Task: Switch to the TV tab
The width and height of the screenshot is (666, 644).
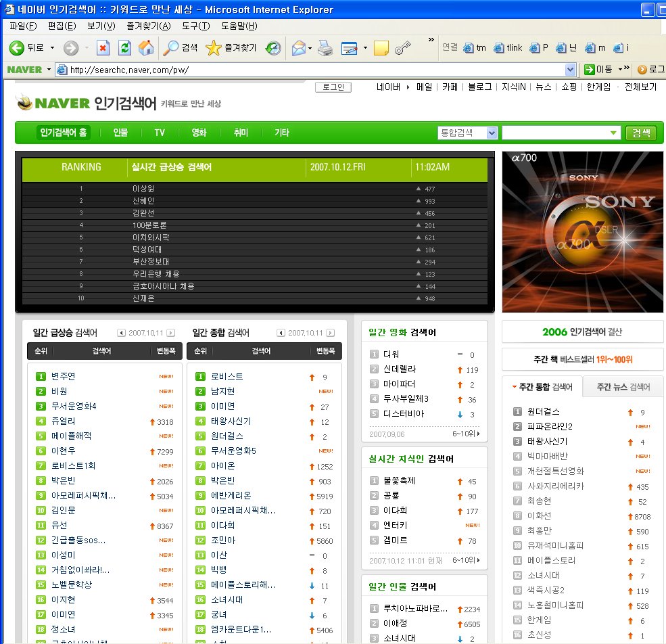Action: pyautogui.click(x=160, y=133)
